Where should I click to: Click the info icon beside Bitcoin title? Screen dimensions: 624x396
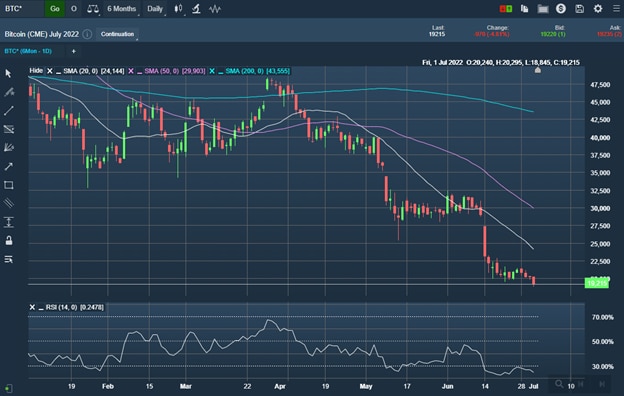[x=87, y=34]
